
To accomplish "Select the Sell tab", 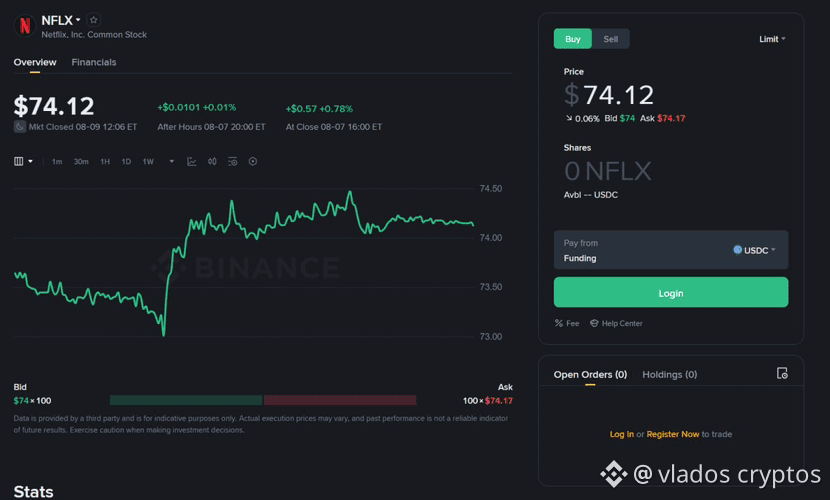I will click(x=610, y=39).
